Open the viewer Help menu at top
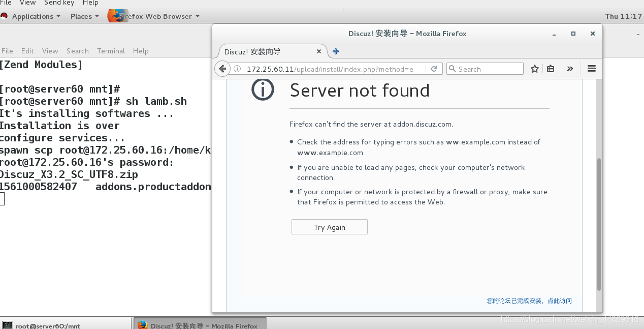This screenshot has height=329, width=644. click(90, 3)
